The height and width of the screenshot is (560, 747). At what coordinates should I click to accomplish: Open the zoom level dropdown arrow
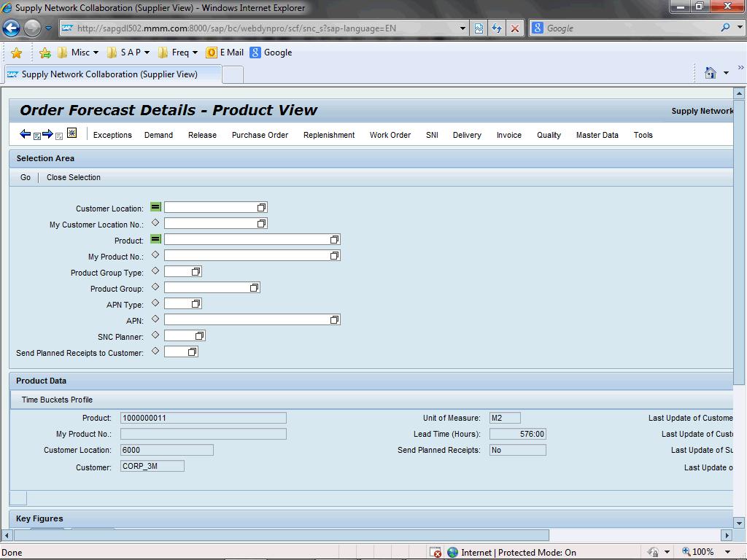click(727, 552)
